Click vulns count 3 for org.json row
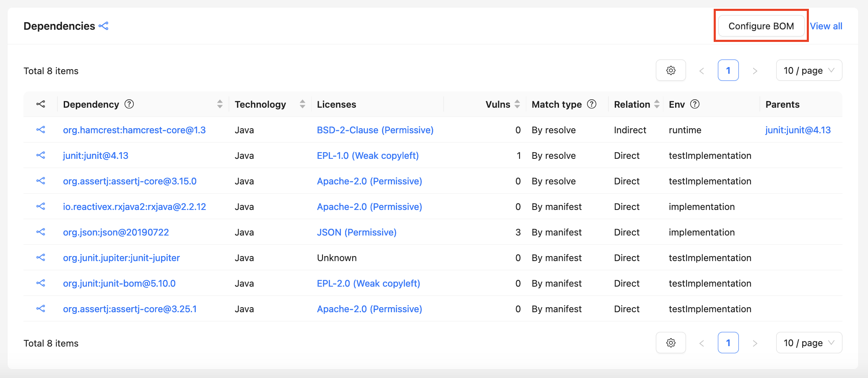Screen dimensions: 868x378 518,232
